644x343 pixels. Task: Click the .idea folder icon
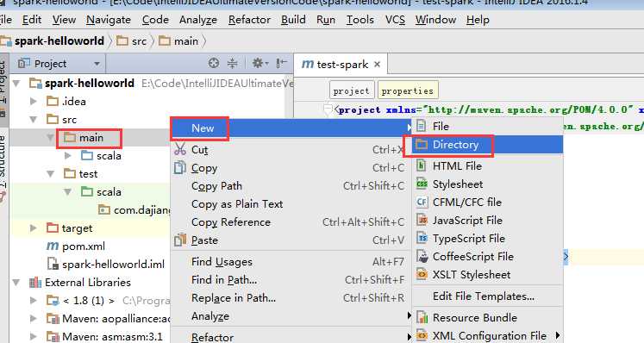tap(53, 101)
